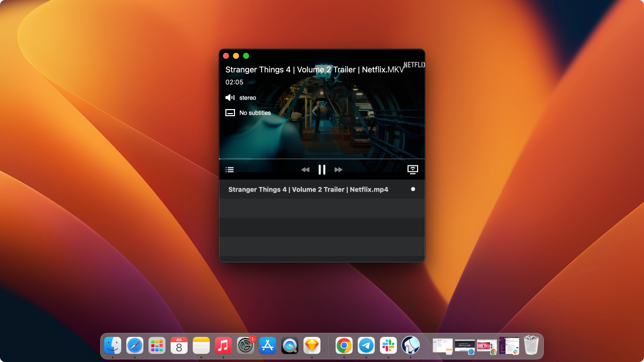The height and width of the screenshot is (362, 644).
Task: Click the now-playing dot in the playlist row
Action: click(413, 189)
